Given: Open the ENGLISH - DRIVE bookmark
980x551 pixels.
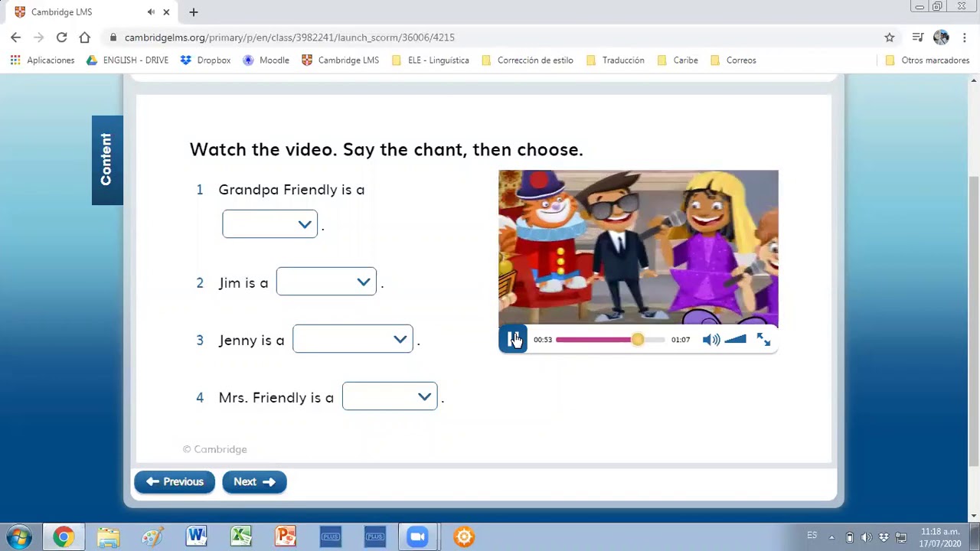Looking at the screenshot, I should (127, 60).
